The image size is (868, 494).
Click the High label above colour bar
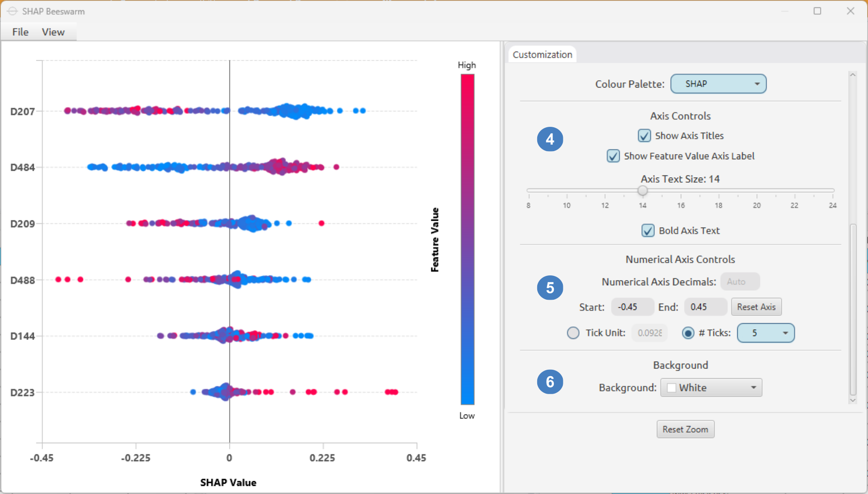tap(467, 65)
